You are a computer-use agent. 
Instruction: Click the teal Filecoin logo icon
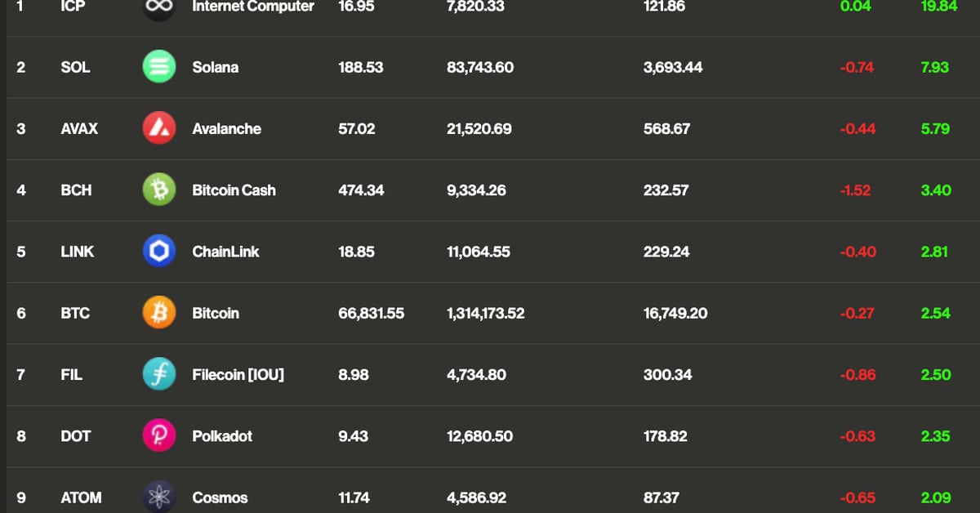158,374
